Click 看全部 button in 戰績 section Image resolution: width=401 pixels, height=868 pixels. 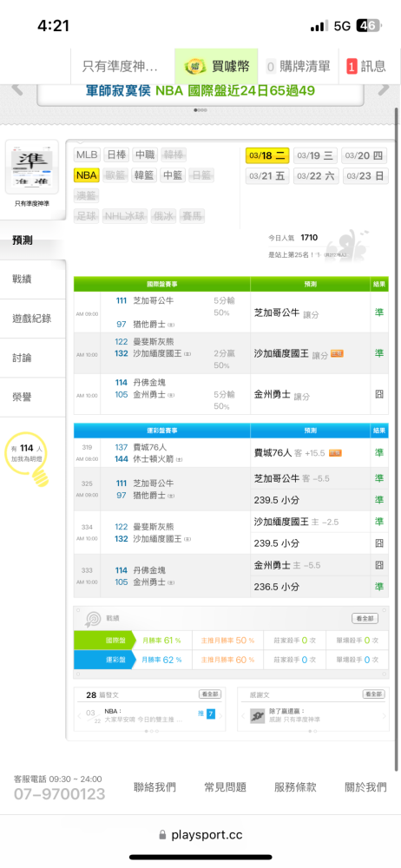[365, 618]
